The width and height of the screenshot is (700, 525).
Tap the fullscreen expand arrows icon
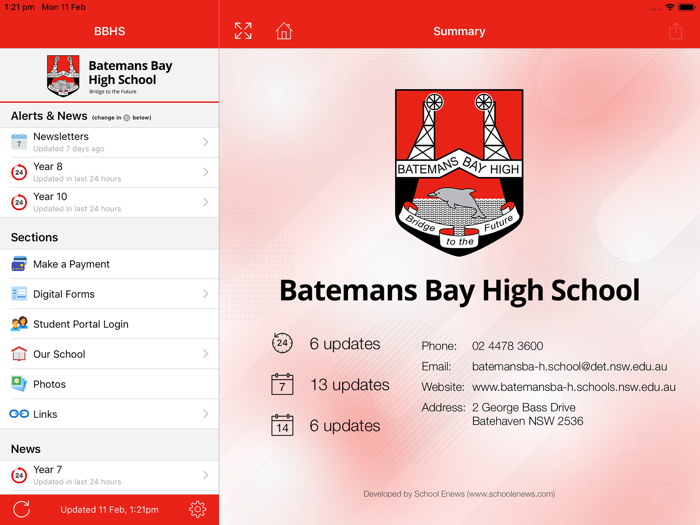point(243,31)
